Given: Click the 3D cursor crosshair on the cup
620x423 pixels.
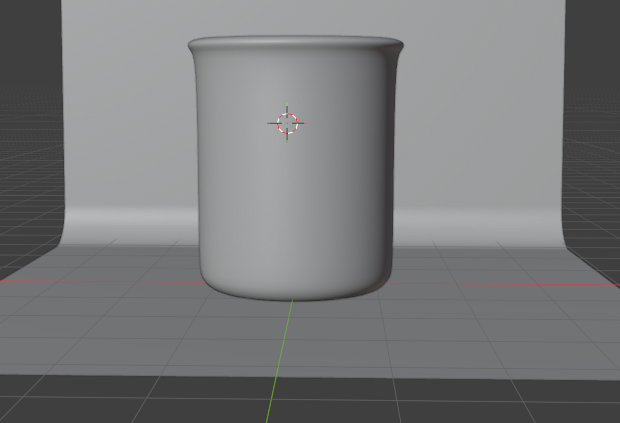Looking at the screenshot, I should point(287,123).
